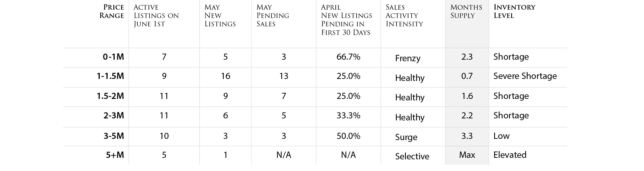The width and height of the screenshot is (644, 171).
Task: Select the 1-1.5M price range label
Action: tap(110, 76)
